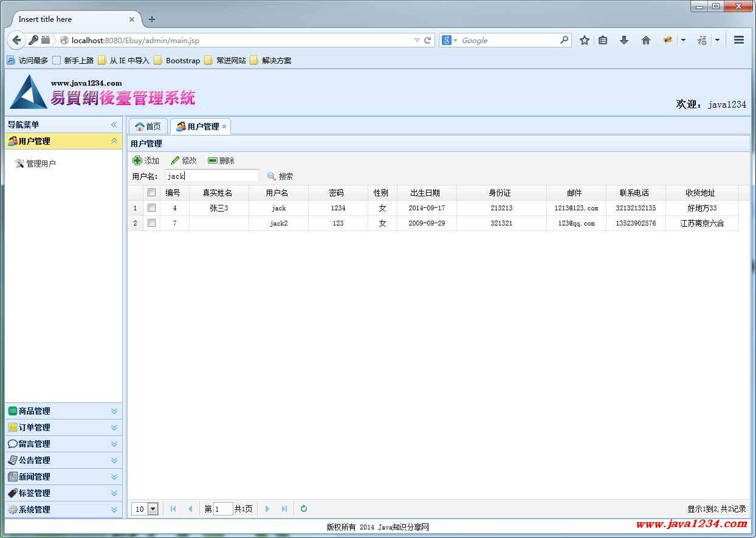Viewport: 756px width, 538px height.
Task: Collapse the navigation menu (导航菜单) panel
Action: pos(114,125)
